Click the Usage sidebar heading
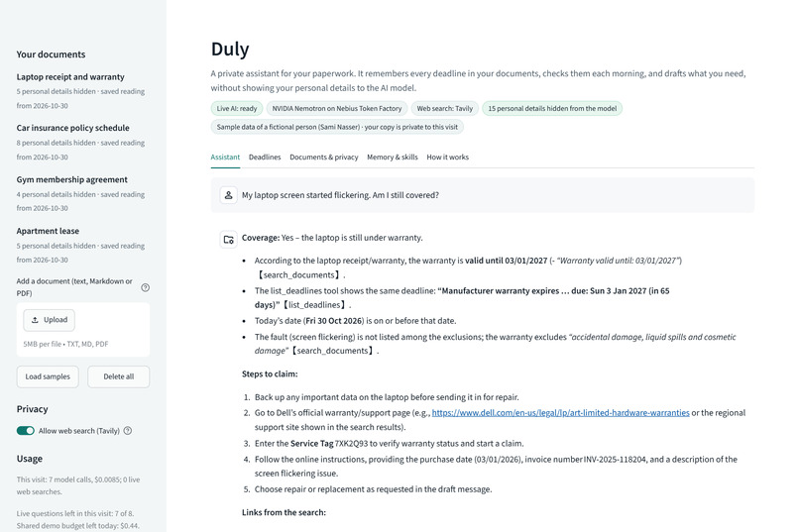This screenshot has width=799, height=532. pyautogui.click(x=30, y=459)
